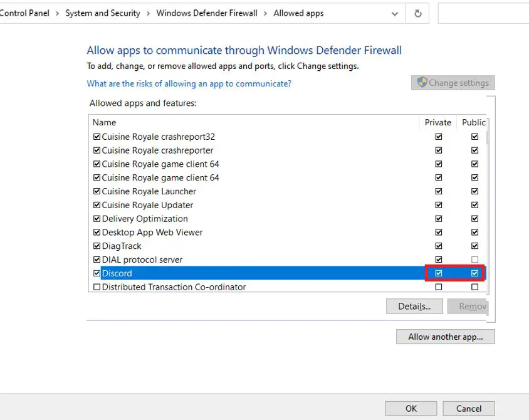
Task: Open the System and Security breadcrumb
Action: 103,13
